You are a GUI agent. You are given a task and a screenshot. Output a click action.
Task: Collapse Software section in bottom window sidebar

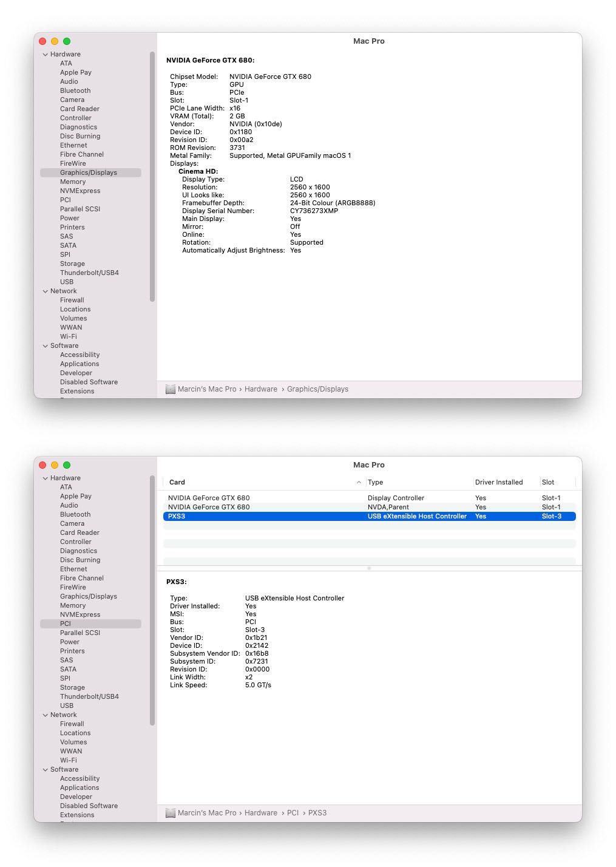[x=46, y=770]
